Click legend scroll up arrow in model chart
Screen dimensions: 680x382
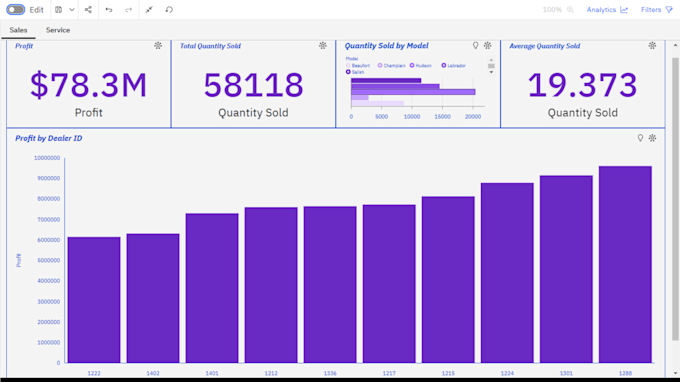491,60
